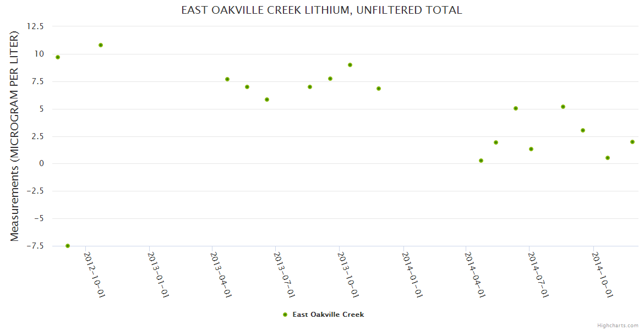Image resolution: width=644 pixels, height=330 pixels.
Task: Select the rightmost data point on the chart
Action: pos(632,142)
